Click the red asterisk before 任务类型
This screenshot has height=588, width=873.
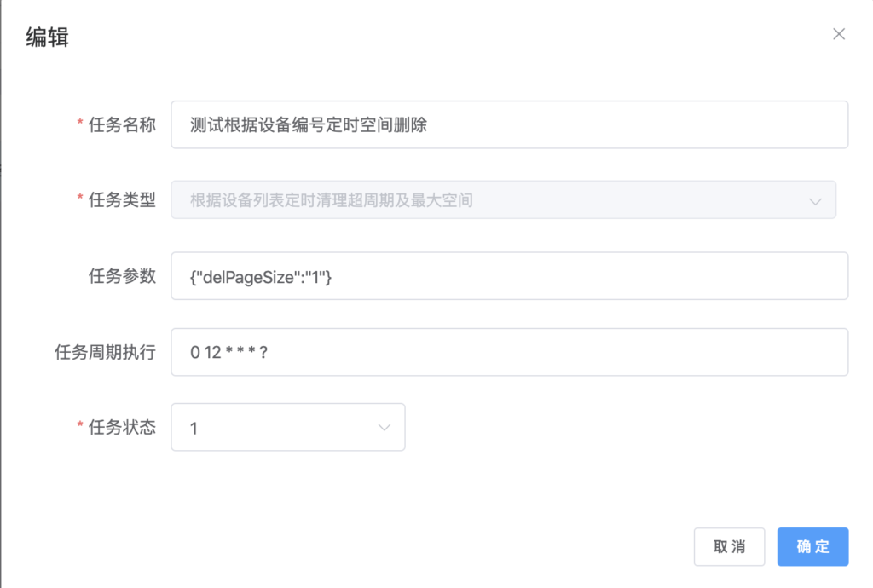80,201
